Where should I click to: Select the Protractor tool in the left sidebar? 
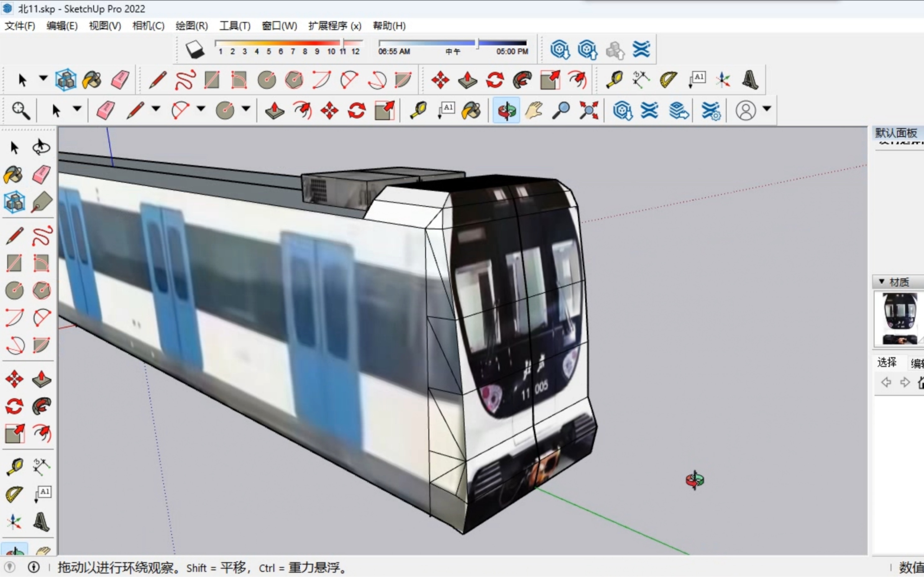click(x=13, y=494)
